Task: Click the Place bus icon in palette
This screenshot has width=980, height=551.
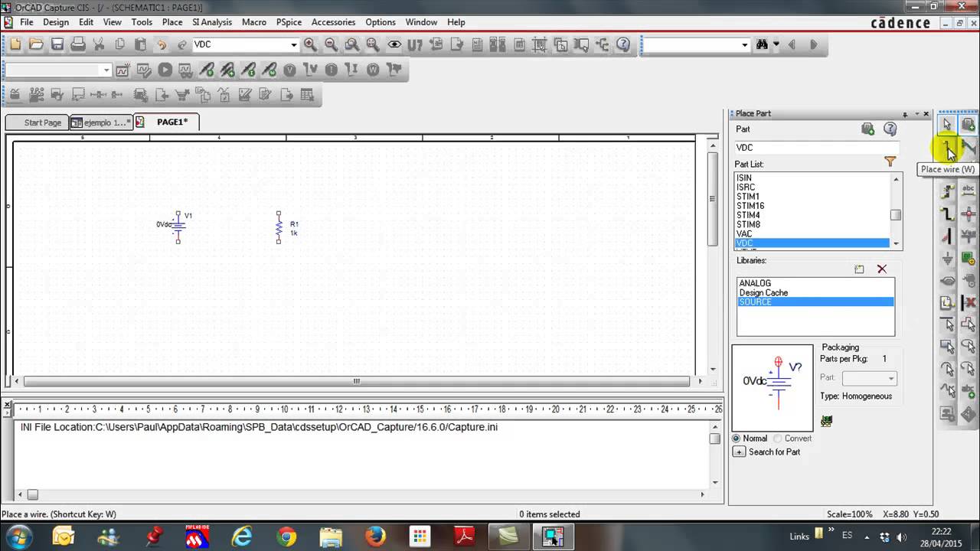Action: pyautogui.click(x=947, y=214)
